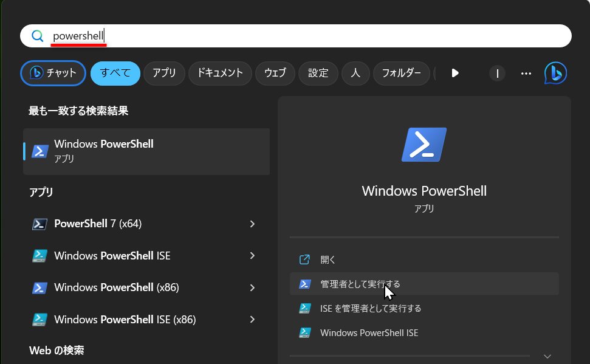The height and width of the screenshot is (364, 590).
Task: Switch to the チャット tab
Action: click(x=53, y=73)
